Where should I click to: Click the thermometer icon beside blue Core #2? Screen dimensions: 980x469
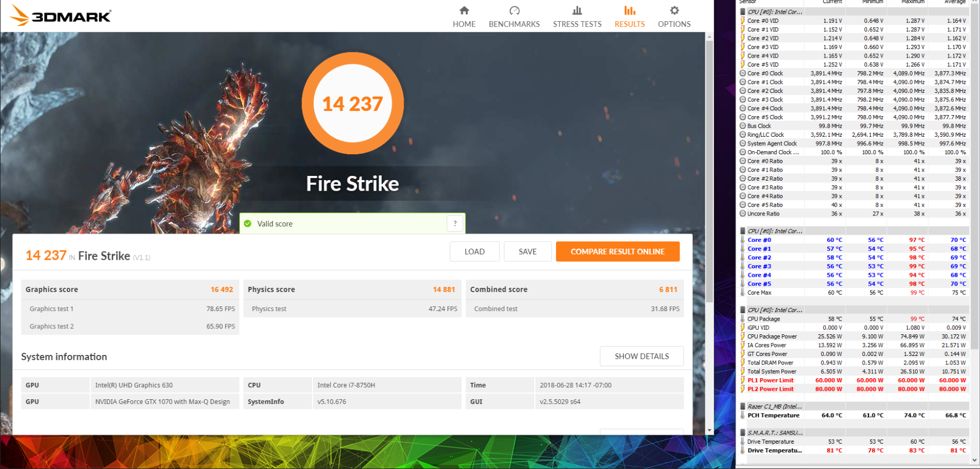point(743,257)
